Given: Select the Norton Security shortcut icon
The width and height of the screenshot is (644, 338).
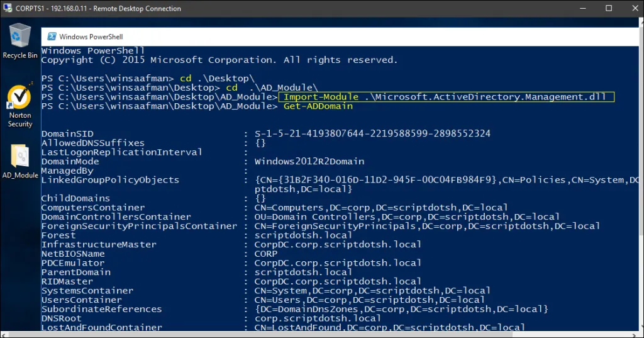Looking at the screenshot, I should pyautogui.click(x=19, y=106).
